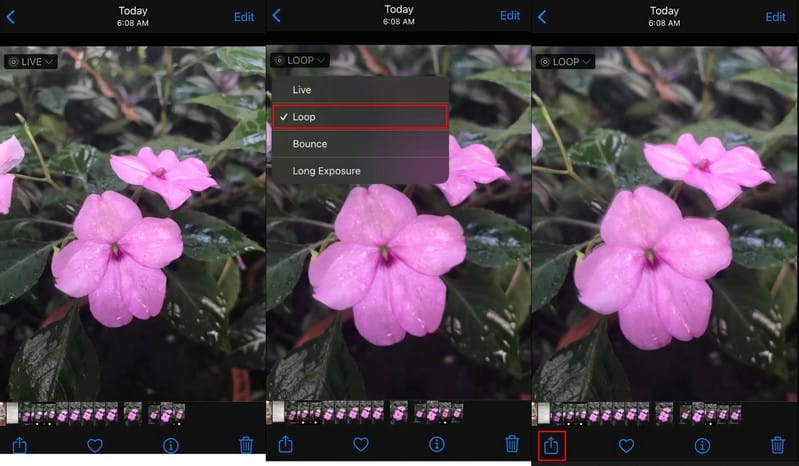Tap the back arrow in the right screenshot
This screenshot has height=466, width=799.
pos(542,17)
